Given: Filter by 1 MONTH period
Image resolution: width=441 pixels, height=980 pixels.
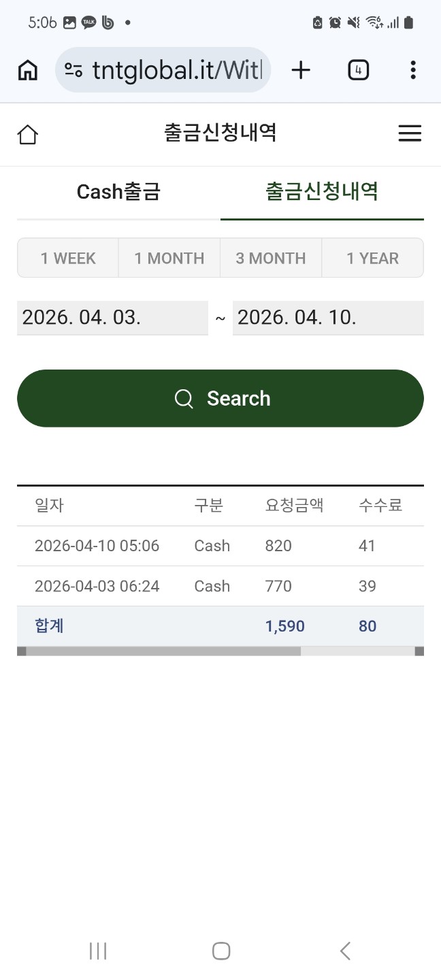Looking at the screenshot, I should [169, 258].
